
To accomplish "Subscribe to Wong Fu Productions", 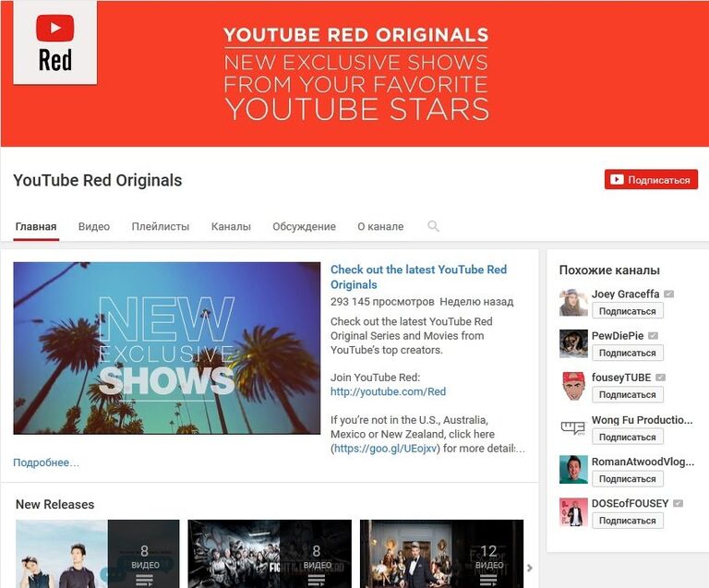I will [x=628, y=437].
